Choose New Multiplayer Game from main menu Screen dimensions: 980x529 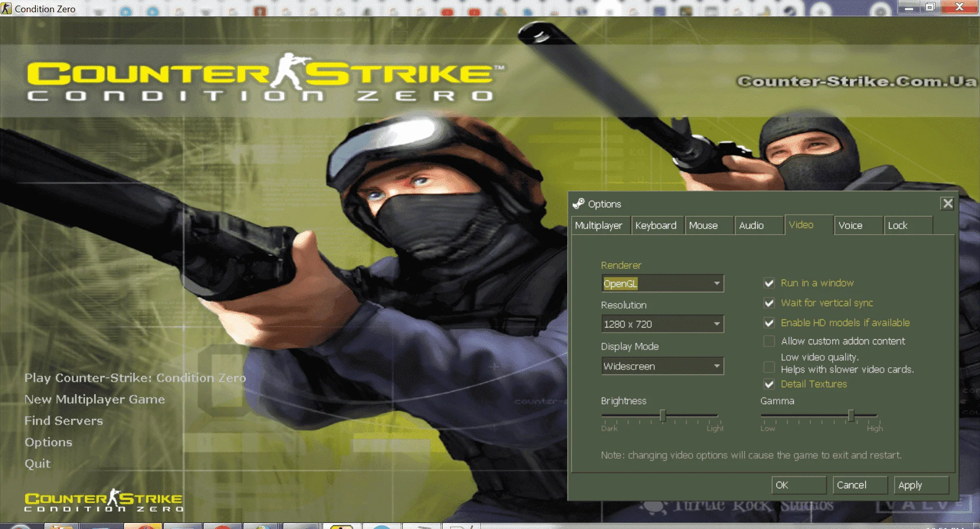[x=95, y=399]
